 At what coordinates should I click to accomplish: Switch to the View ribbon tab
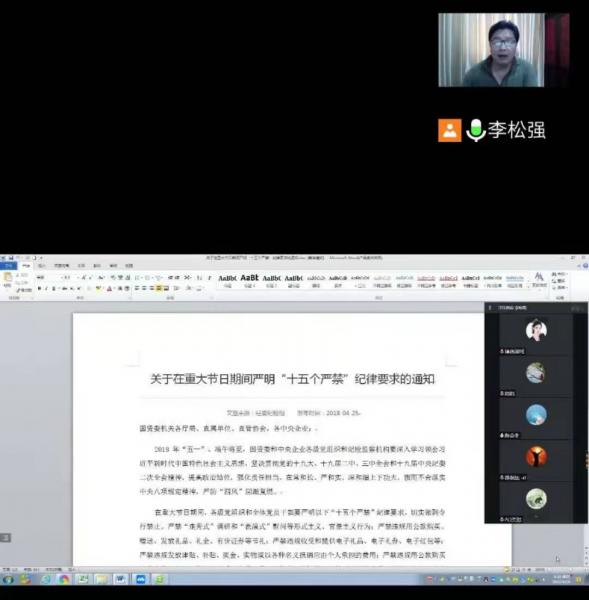point(129,266)
